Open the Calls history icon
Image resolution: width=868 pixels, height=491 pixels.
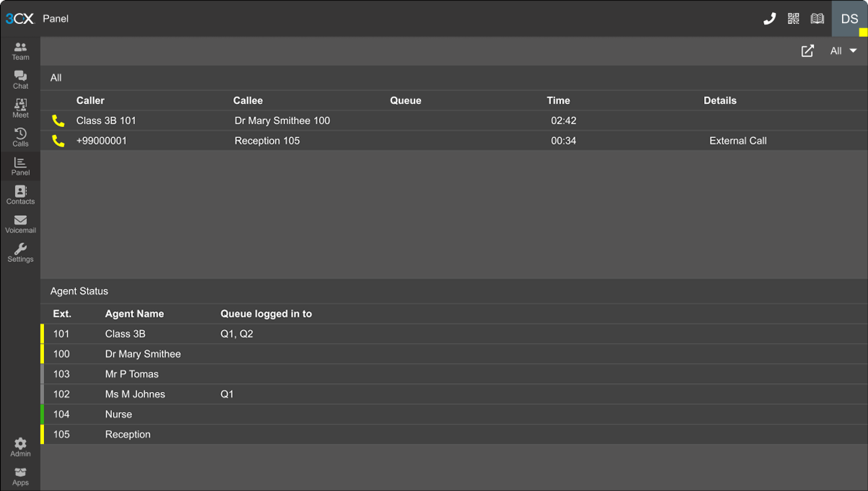pyautogui.click(x=20, y=137)
